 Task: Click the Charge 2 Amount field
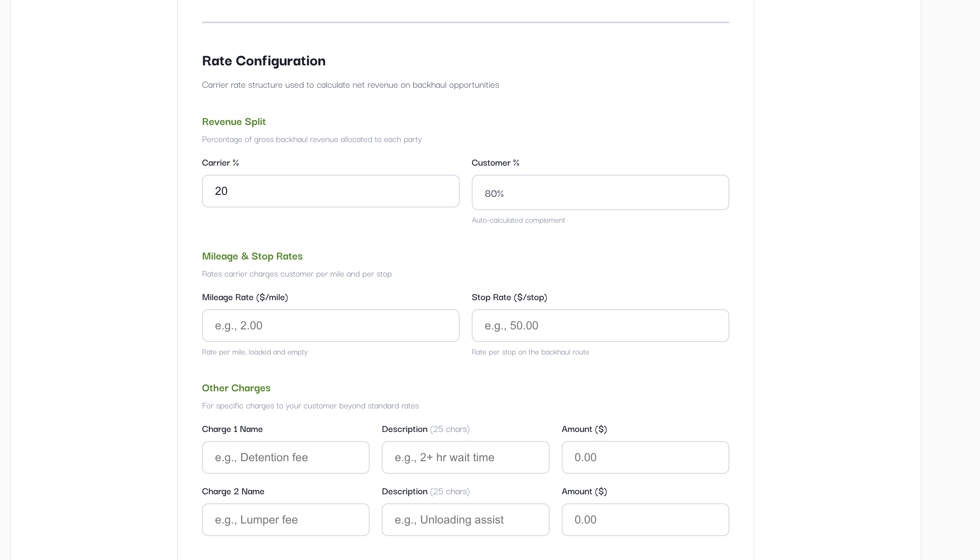645,519
